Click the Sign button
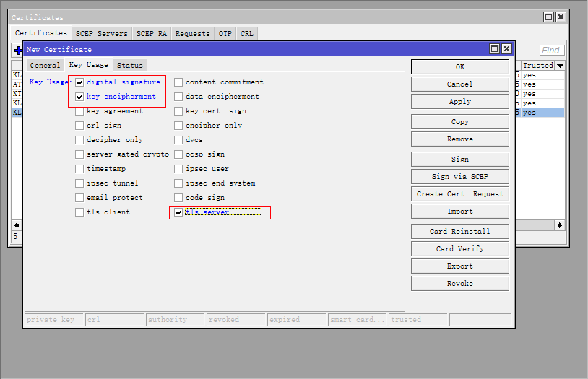Viewport: 588px width, 379px height. point(459,160)
